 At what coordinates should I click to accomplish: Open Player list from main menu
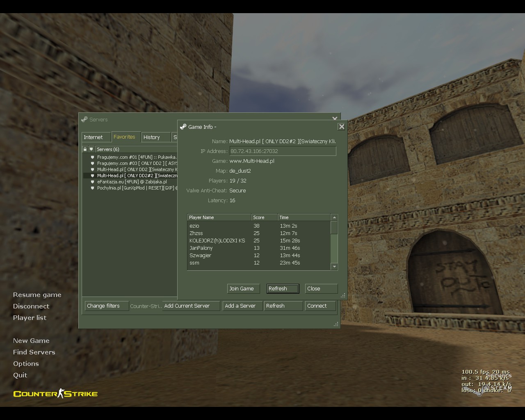pyautogui.click(x=30, y=318)
